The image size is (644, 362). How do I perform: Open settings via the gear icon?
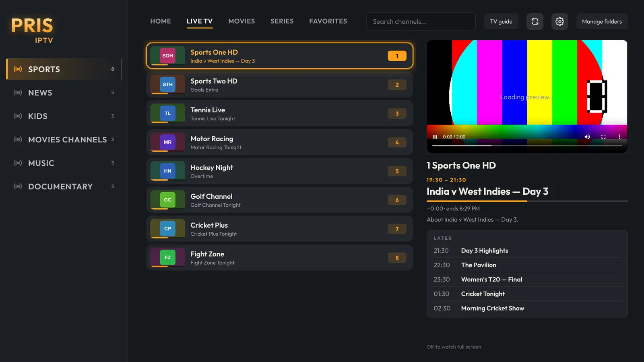[x=560, y=21]
